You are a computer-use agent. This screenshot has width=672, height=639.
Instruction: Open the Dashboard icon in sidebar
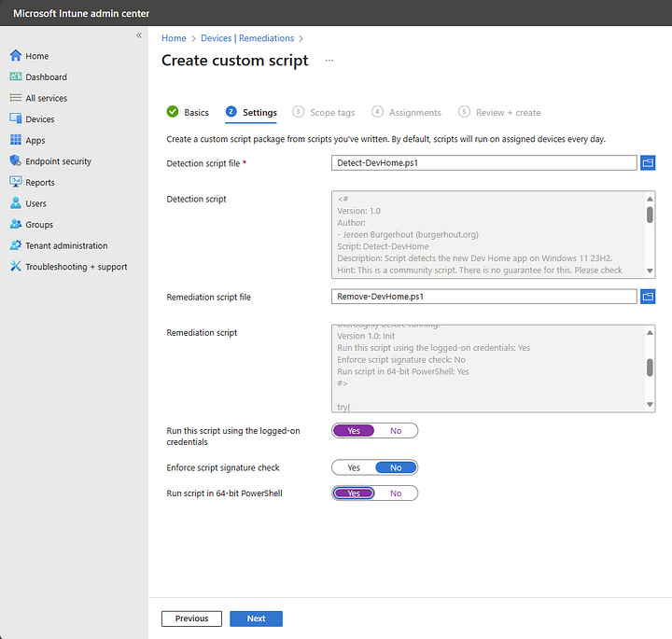pyautogui.click(x=16, y=76)
